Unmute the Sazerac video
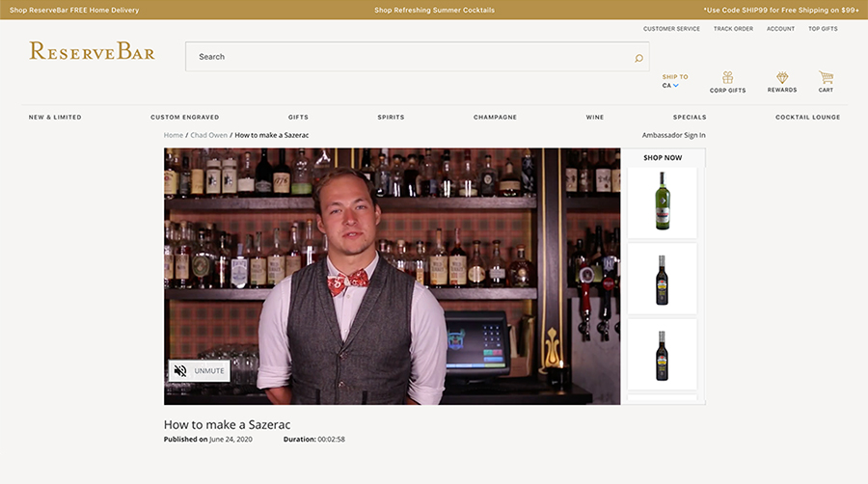The image size is (868, 484). 200,370
